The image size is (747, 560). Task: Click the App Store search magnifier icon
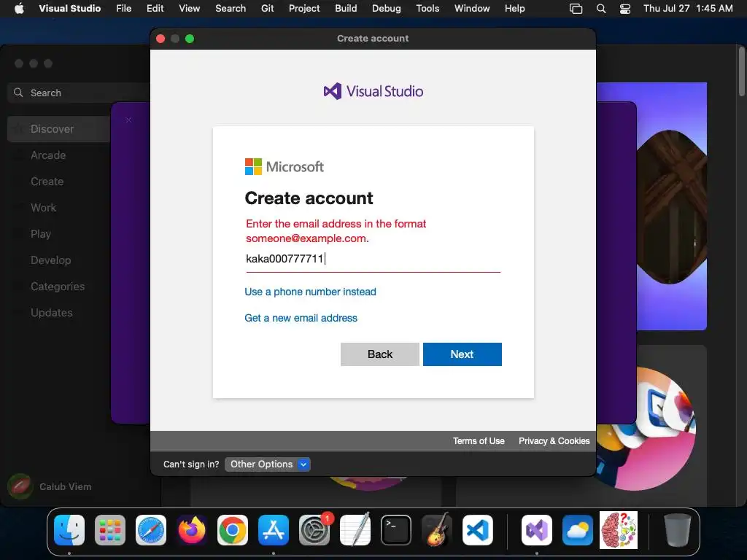point(18,93)
